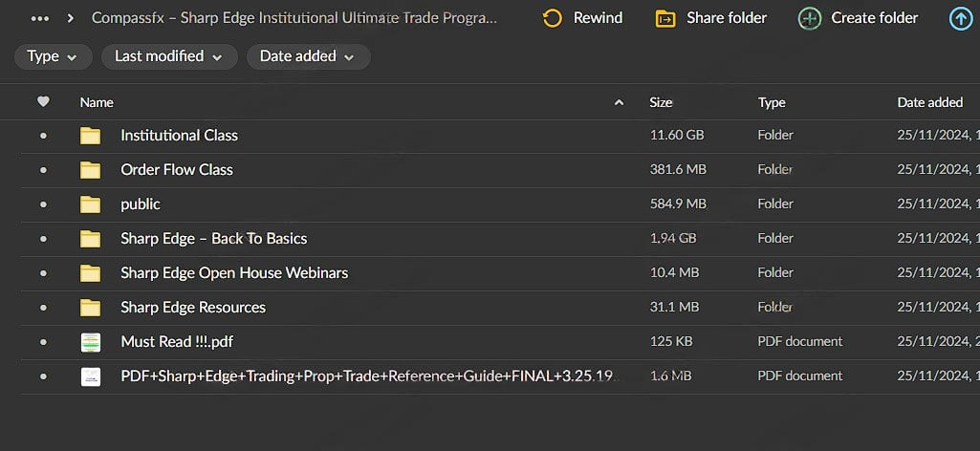Click the Must Read PDF file icon

coord(91,342)
